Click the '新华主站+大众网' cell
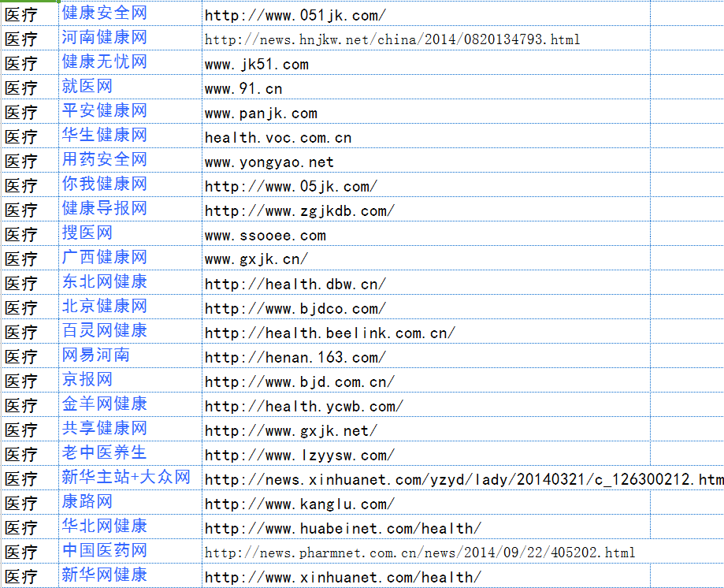 [130, 478]
